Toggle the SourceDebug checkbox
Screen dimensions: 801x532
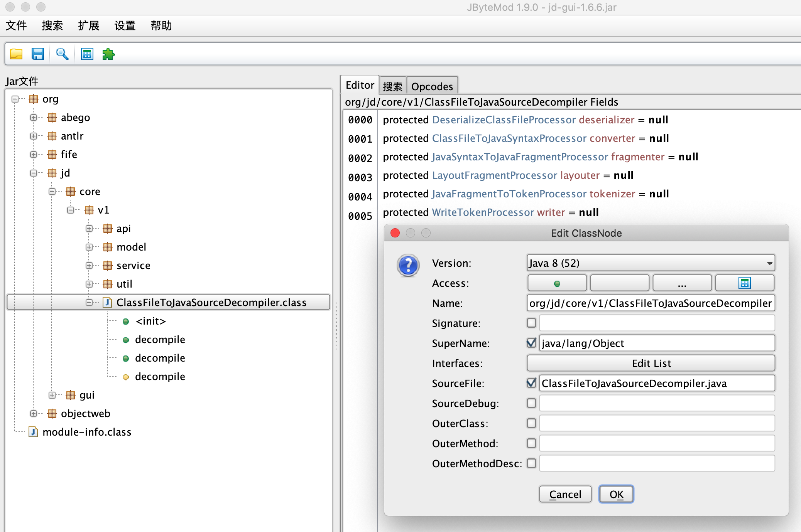[x=531, y=403]
